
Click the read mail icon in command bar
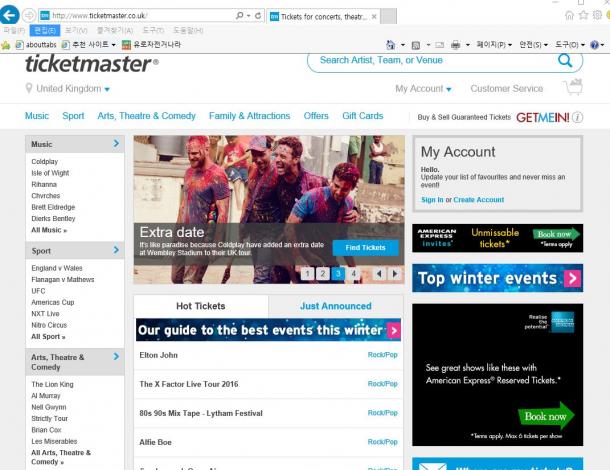point(440,45)
